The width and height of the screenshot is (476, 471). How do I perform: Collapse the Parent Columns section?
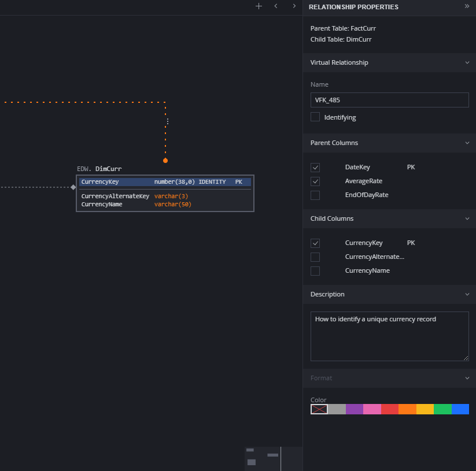pos(466,143)
